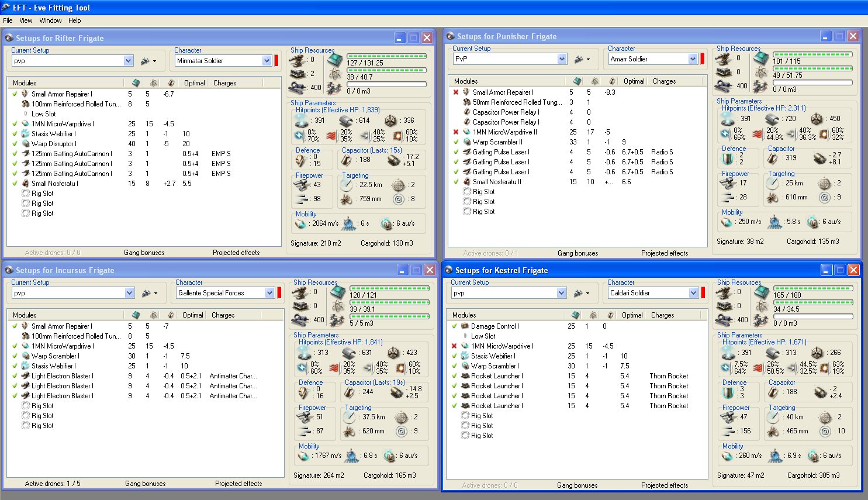Click the align time icon in Rifter Mobility

[x=349, y=223]
